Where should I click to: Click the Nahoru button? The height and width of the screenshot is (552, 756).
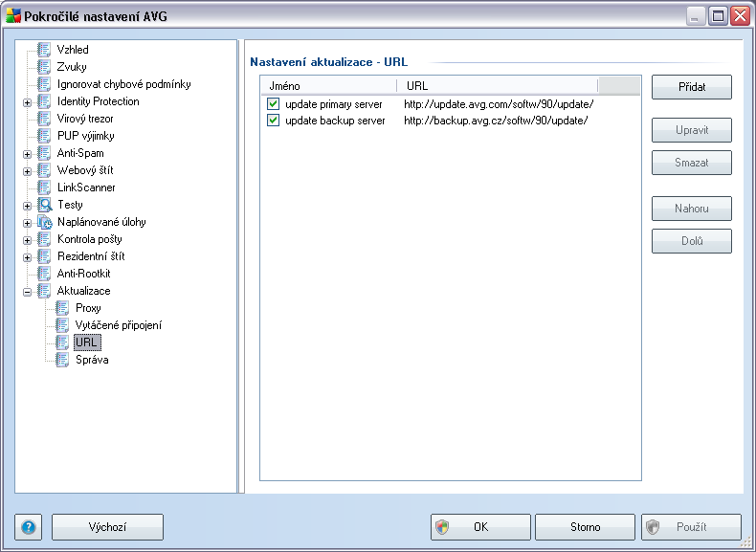click(x=692, y=209)
